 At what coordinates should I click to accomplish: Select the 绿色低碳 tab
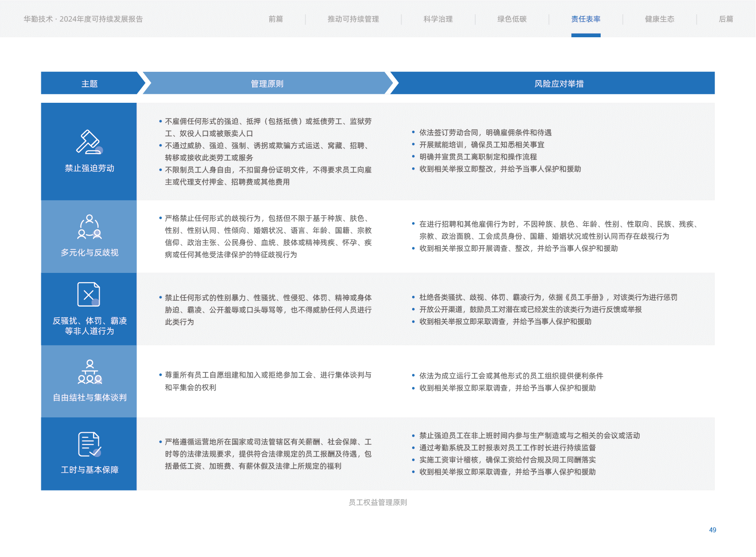point(512,19)
